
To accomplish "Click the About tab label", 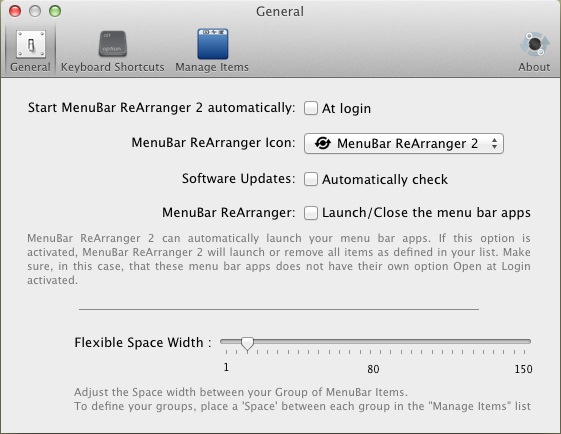I will (x=534, y=67).
